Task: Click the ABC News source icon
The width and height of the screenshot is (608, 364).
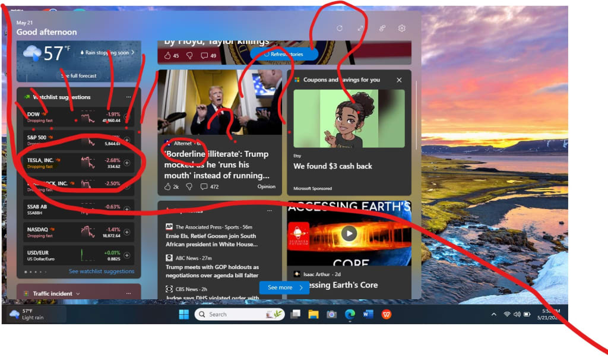Action: point(169,258)
